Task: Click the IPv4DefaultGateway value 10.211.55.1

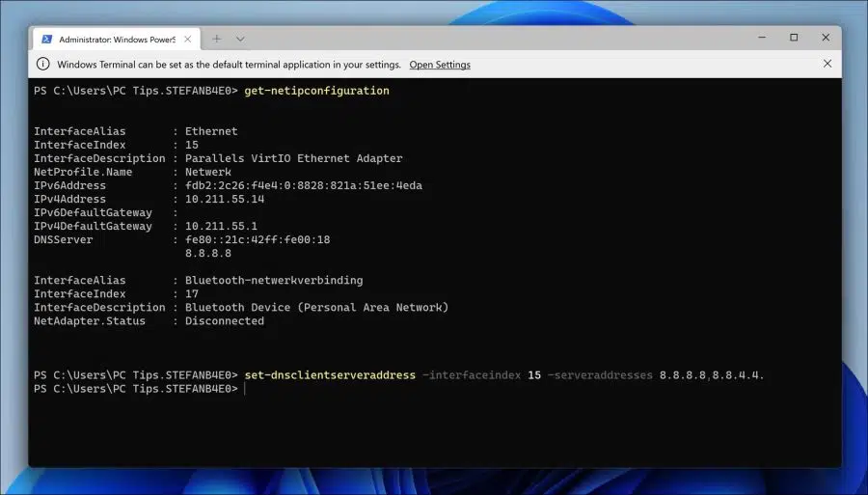Action: (x=221, y=227)
